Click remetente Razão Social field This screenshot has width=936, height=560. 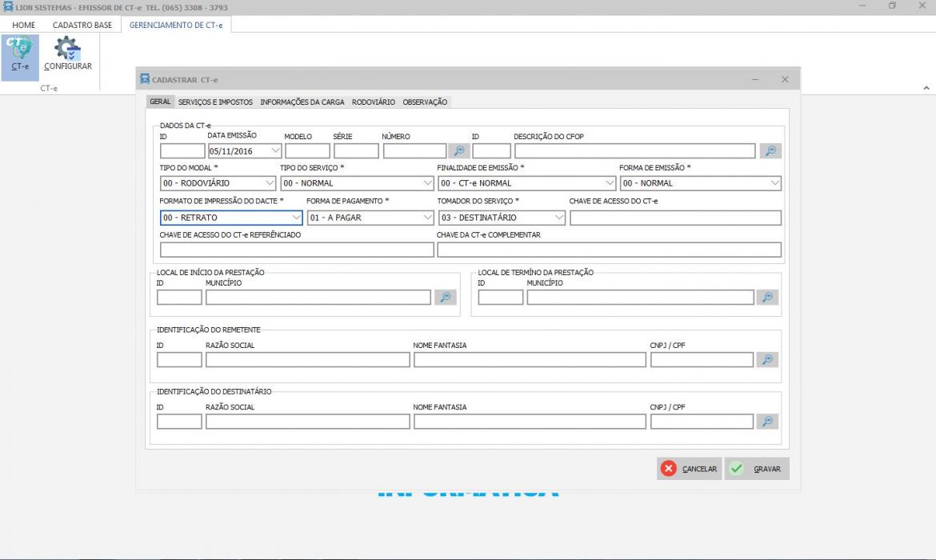308,359
